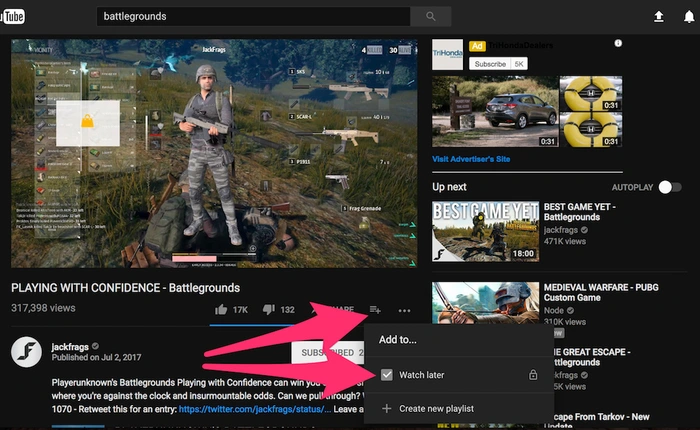Click the ad info icon
The image size is (700, 430).
click(x=618, y=44)
